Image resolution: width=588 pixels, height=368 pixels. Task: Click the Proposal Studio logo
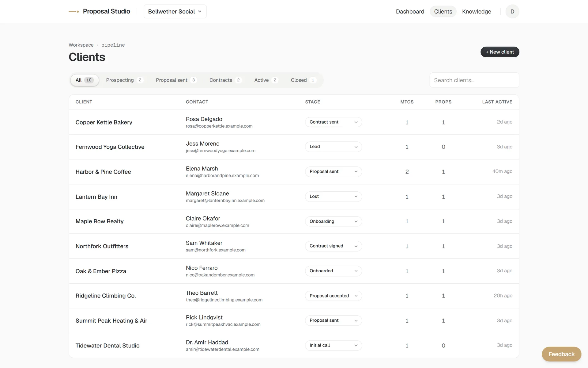(x=99, y=11)
